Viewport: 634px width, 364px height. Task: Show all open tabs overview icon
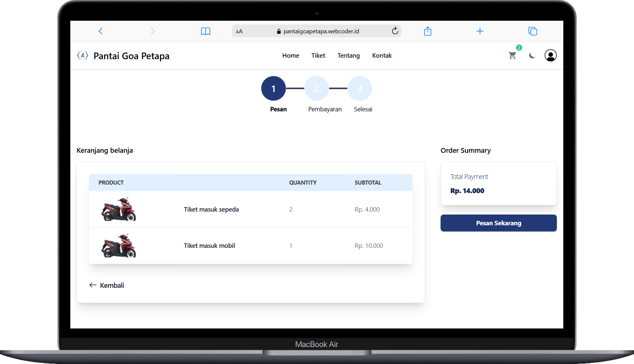[533, 31]
